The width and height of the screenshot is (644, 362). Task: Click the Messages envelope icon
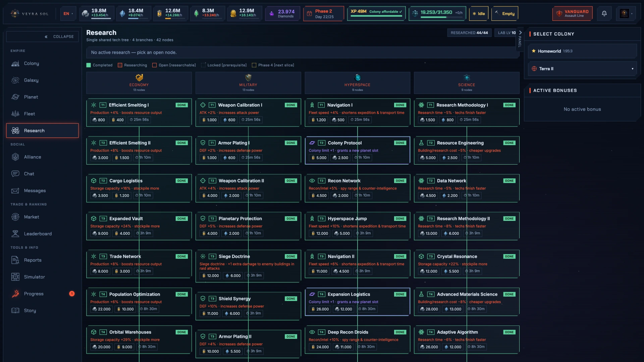[15, 191]
